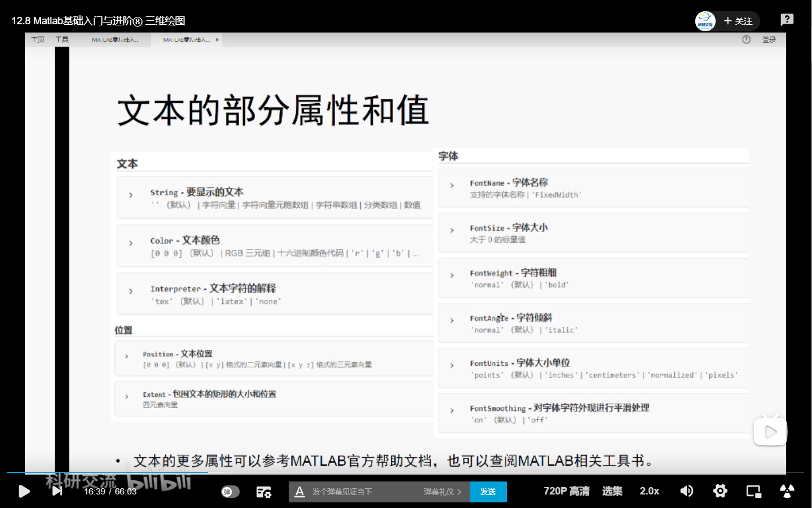Click the 文本 section heading
The image size is (812, 508).
click(127, 164)
